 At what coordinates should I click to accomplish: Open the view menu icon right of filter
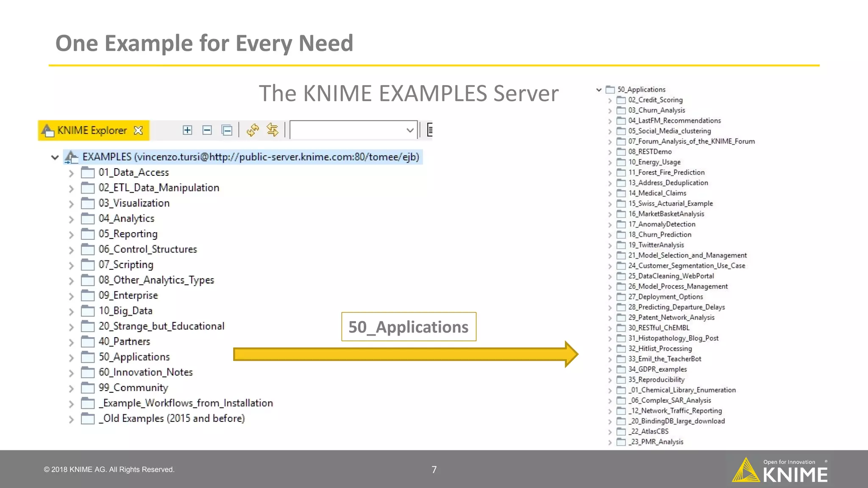pyautogui.click(x=430, y=130)
